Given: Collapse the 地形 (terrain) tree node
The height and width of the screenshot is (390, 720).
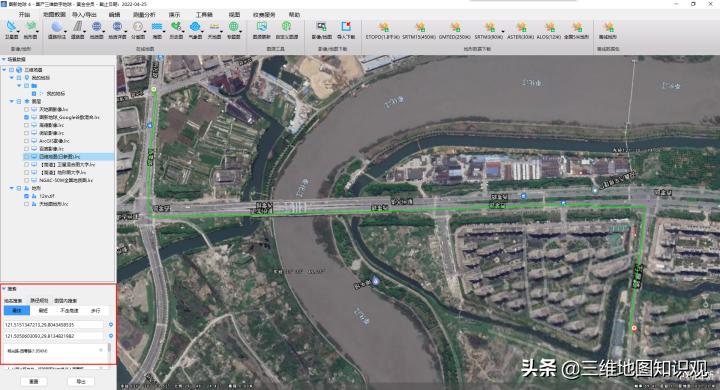Looking at the screenshot, I should [x=11, y=188].
